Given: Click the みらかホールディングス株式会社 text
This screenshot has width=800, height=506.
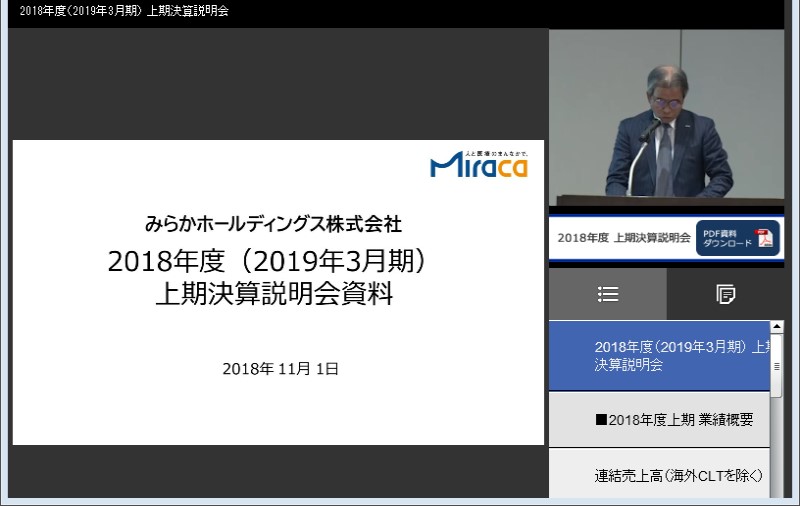Looking at the screenshot, I should pyautogui.click(x=273, y=224).
